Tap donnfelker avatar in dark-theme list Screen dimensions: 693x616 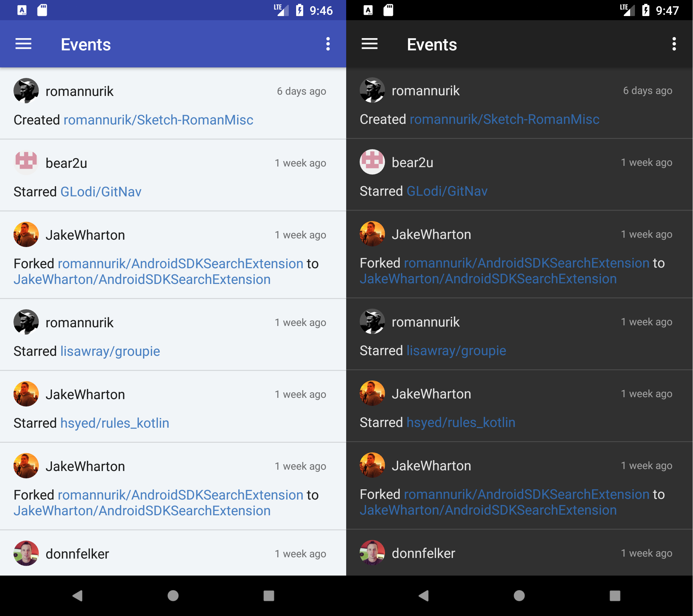(x=372, y=552)
